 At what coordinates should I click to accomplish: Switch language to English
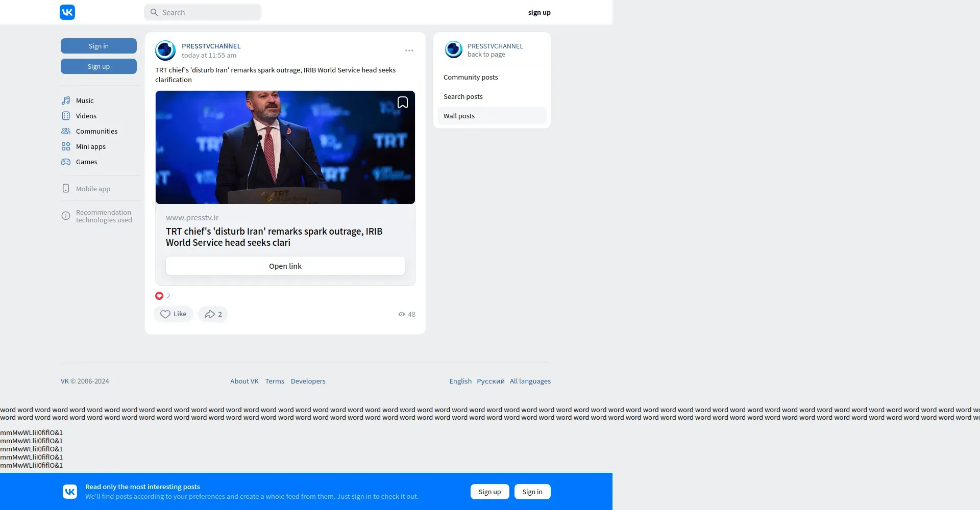coord(460,381)
